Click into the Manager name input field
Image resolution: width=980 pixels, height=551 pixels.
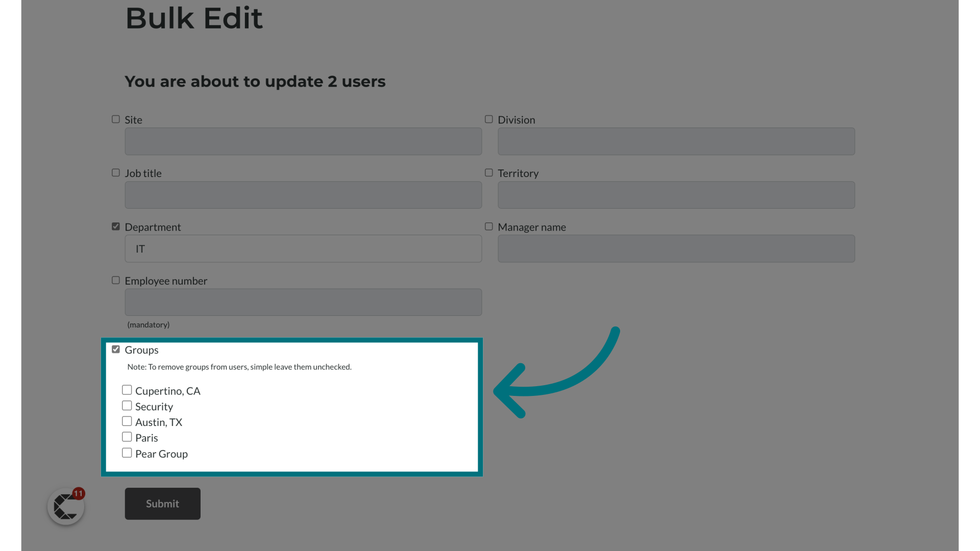point(676,248)
